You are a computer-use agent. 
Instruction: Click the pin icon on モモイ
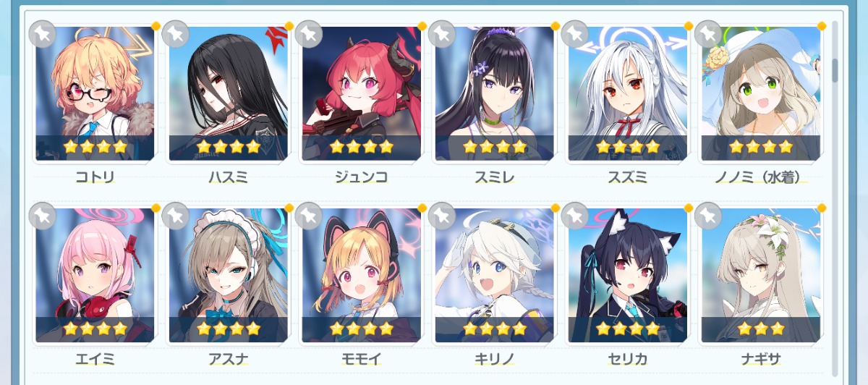pos(308,216)
